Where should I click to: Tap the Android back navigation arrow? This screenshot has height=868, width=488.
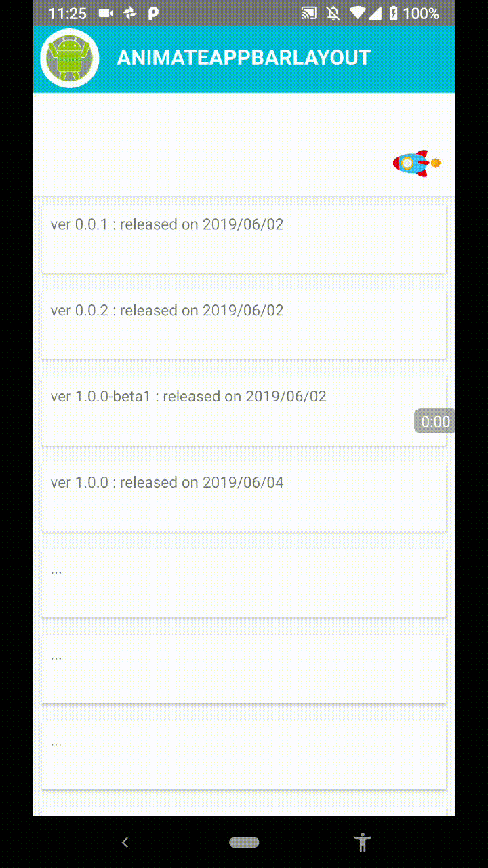pyautogui.click(x=125, y=842)
